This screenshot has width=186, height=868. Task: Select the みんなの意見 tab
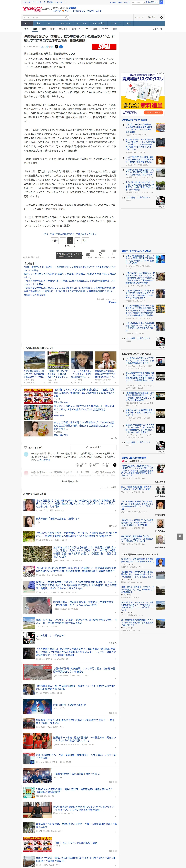coord(98,24)
